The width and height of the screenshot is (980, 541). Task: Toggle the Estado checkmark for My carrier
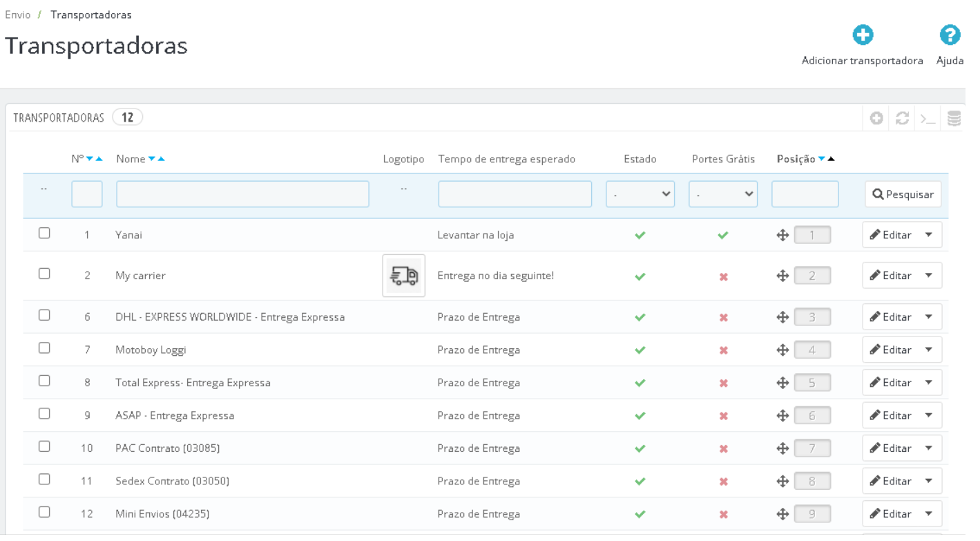pyautogui.click(x=640, y=276)
